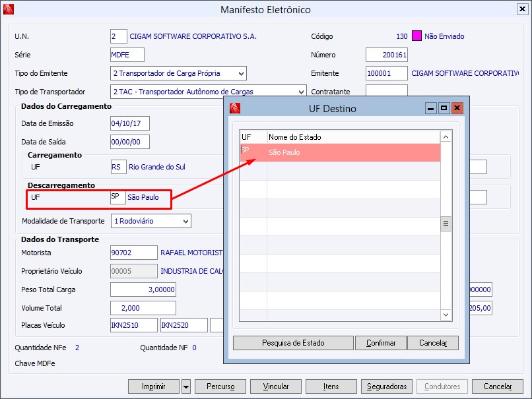Viewport: 532px width, 399px height.
Task: Click the scroll up arrow in UF Destino list
Action: pyautogui.click(x=446, y=137)
